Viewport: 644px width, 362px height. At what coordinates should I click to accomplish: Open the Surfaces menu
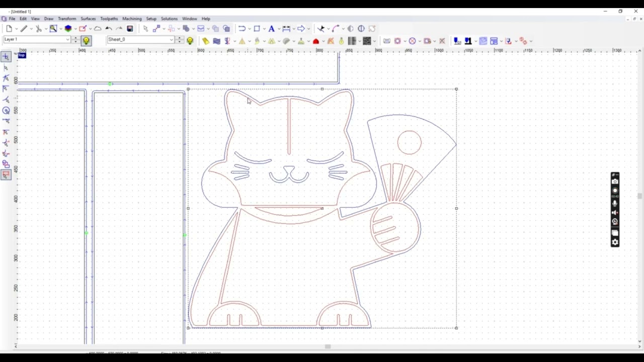[x=88, y=19]
